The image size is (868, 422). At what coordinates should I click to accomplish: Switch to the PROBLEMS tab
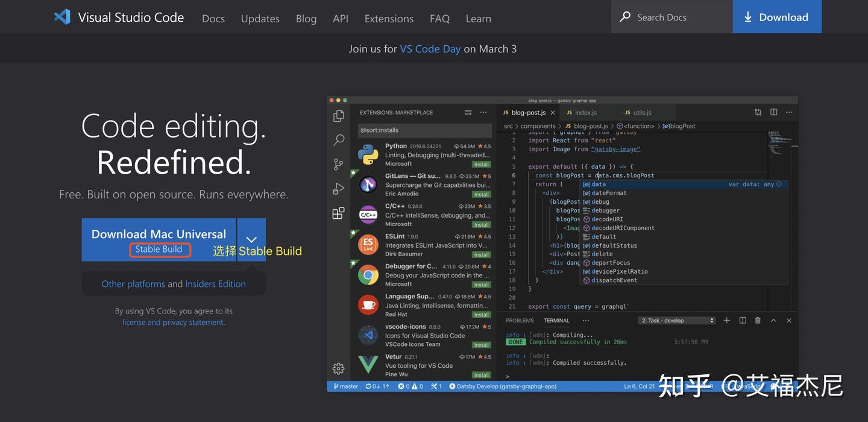click(x=520, y=320)
